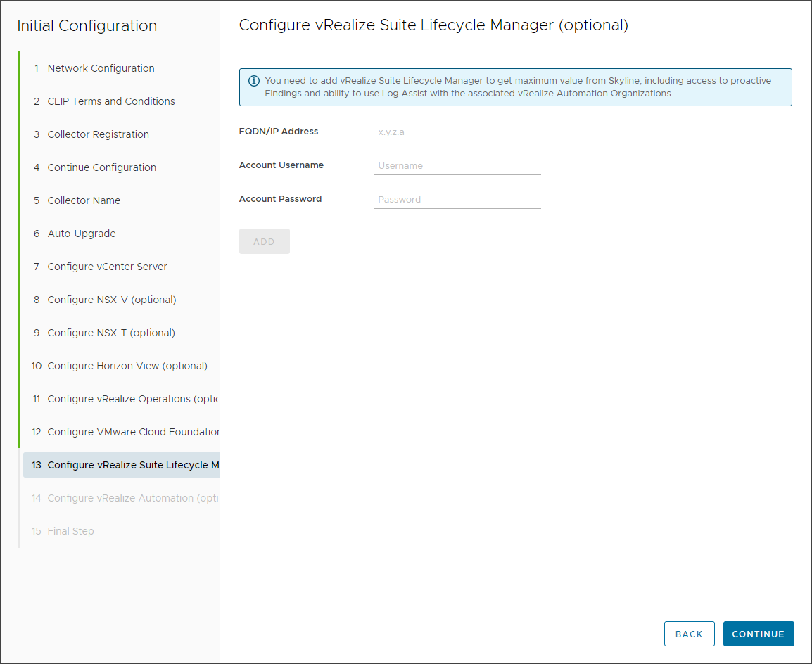Select step 9 Configure NSX-T (optional)
Screen dimensions: 812x664
point(105,333)
